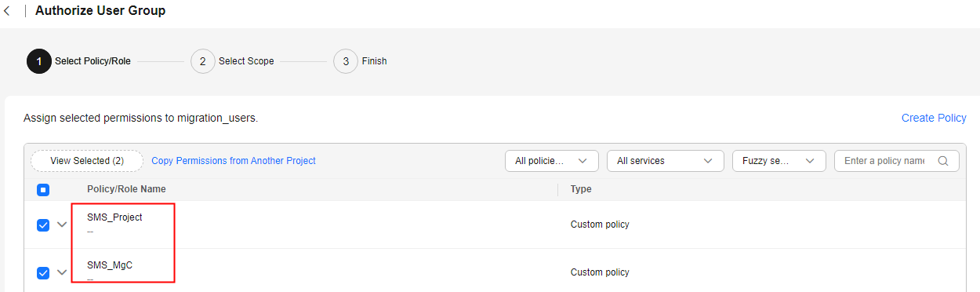Uncheck the SMS_MgC policy checkbox
The width and height of the screenshot is (980, 292).
(43, 273)
